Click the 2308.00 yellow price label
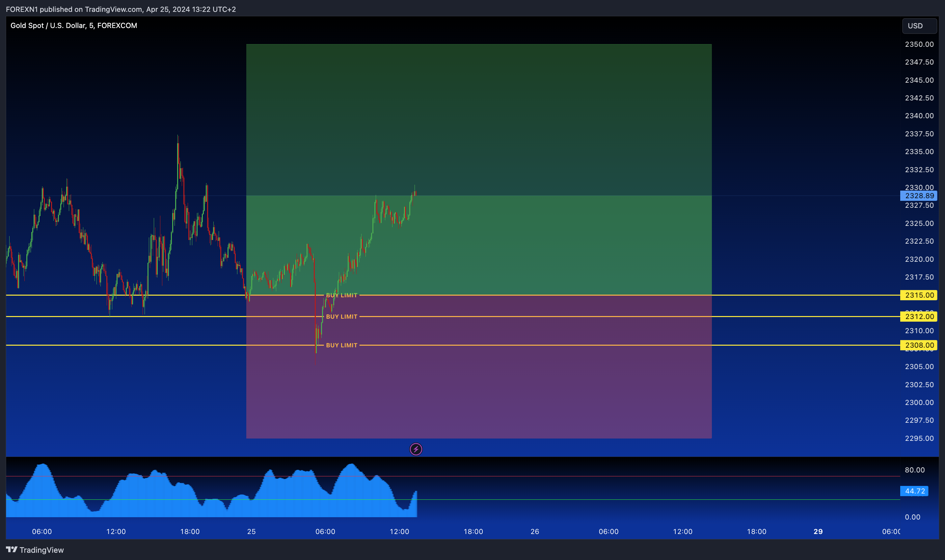 click(x=919, y=345)
